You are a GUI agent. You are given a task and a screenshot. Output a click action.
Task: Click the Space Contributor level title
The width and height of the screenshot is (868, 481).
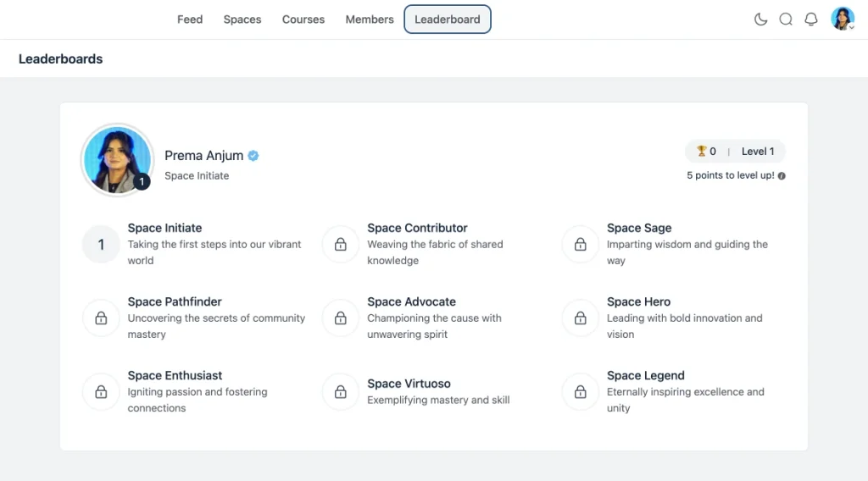(417, 228)
